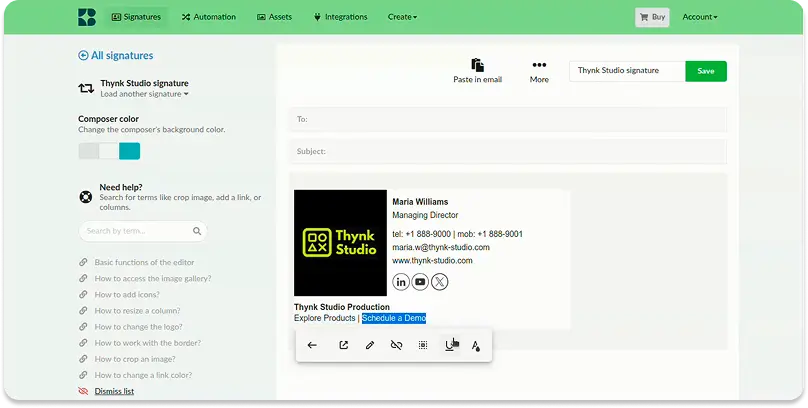Click the Managing Director title text

pos(425,215)
